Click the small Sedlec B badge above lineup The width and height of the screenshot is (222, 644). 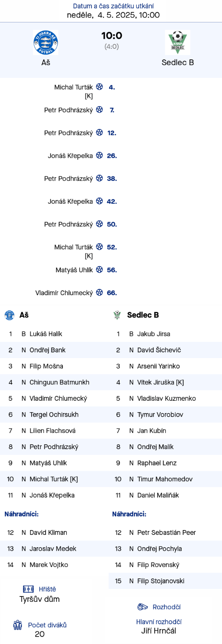[117, 315]
